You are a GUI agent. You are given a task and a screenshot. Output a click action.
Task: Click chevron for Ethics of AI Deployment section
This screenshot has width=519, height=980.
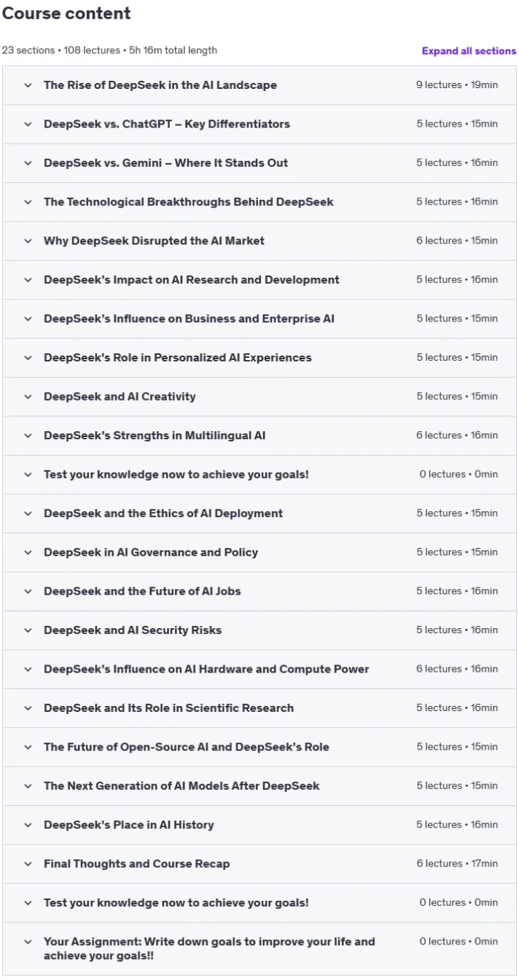28,513
